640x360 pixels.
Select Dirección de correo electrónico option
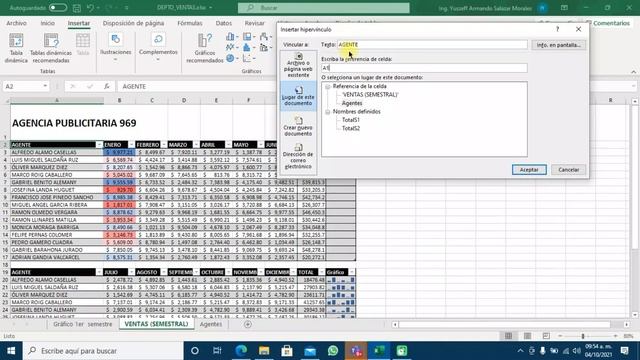tap(298, 156)
